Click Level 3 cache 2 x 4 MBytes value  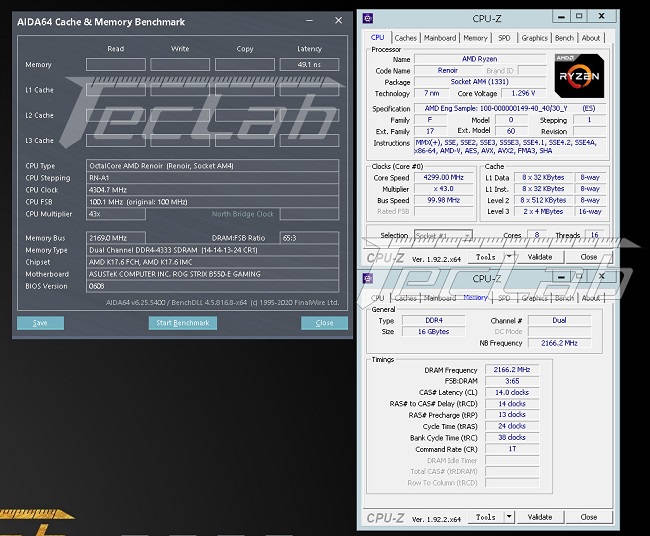tap(543, 211)
